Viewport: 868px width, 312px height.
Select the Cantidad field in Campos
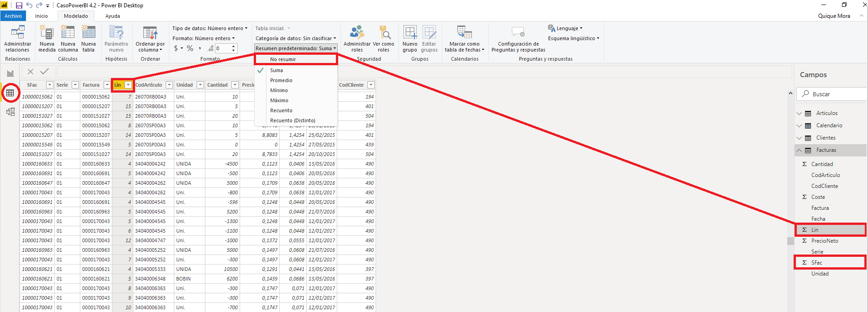(x=830, y=164)
